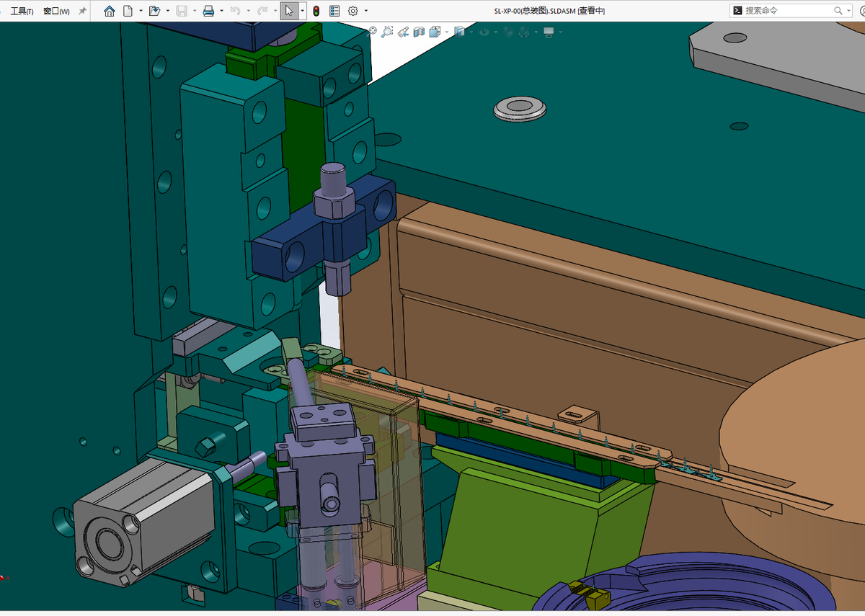Expand the search box dropdown arrow

(848, 11)
